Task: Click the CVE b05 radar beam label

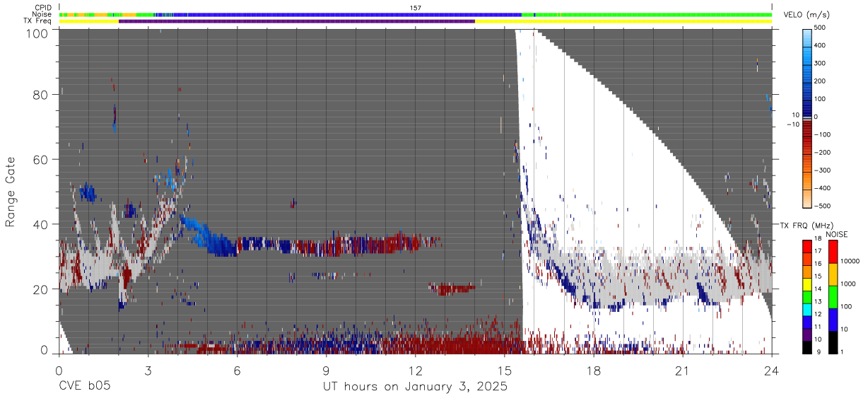Action: click(x=84, y=387)
